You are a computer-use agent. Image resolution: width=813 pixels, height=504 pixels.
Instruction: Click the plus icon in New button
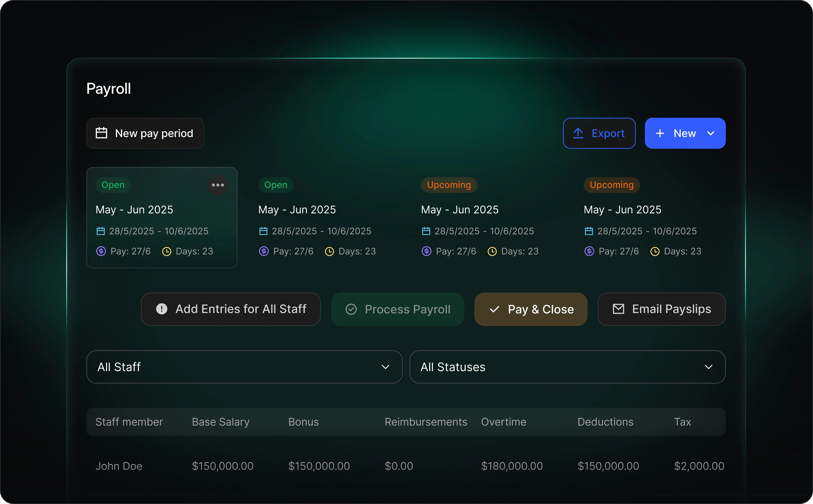[660, 133]
